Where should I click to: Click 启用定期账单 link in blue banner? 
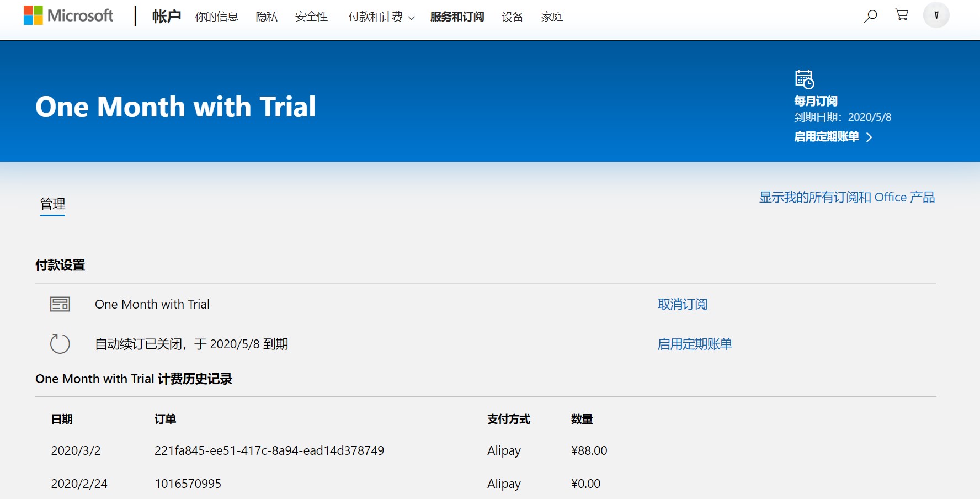(x=827, y=136)
